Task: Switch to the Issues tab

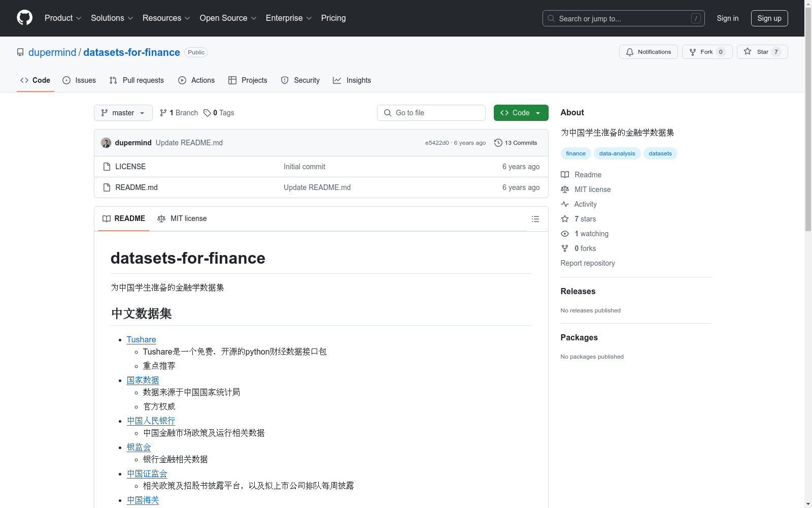Action: (79, 80)
